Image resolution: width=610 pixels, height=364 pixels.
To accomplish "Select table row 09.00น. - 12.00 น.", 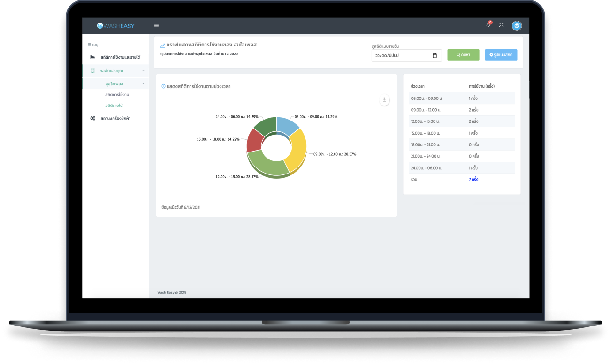I will tap(462, 110).
